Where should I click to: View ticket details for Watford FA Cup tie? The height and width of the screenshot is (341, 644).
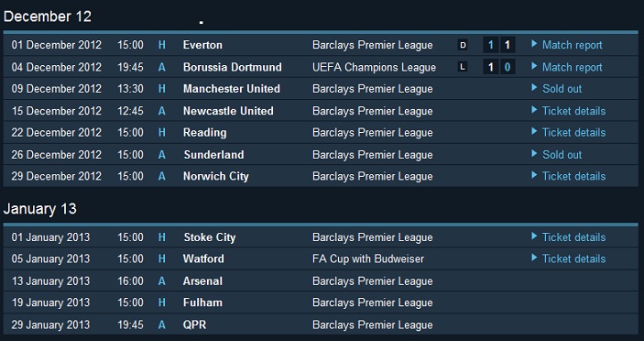pyautogui.click(x=573, y=258)
